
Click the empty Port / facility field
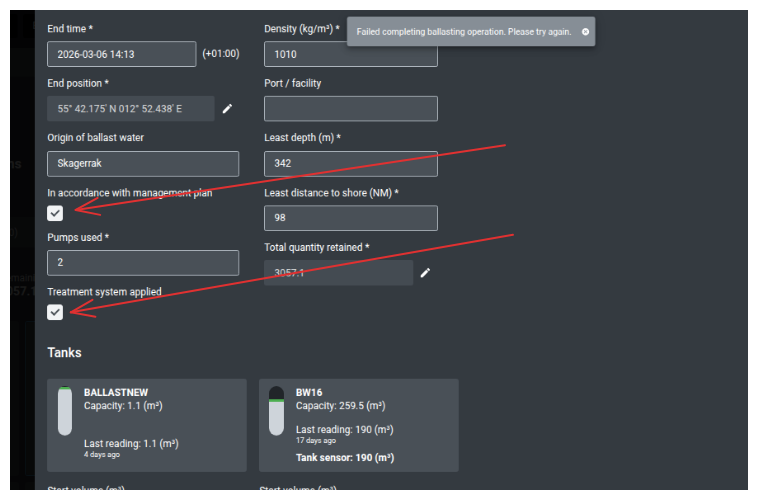350,109
